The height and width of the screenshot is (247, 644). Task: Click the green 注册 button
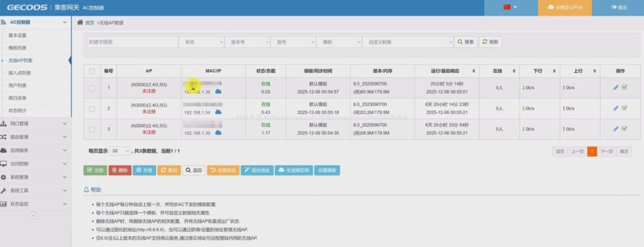[95, 170]
